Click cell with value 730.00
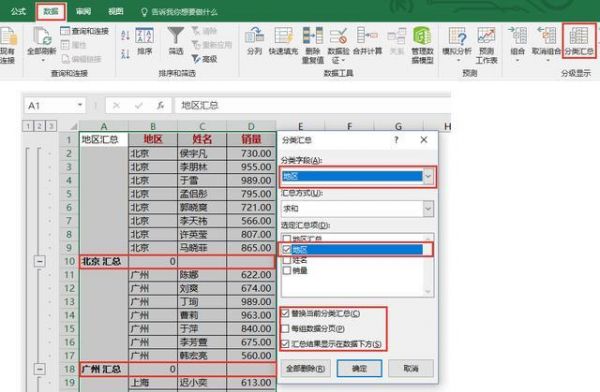This screenshot has height=392, width=600. point(251,154)
